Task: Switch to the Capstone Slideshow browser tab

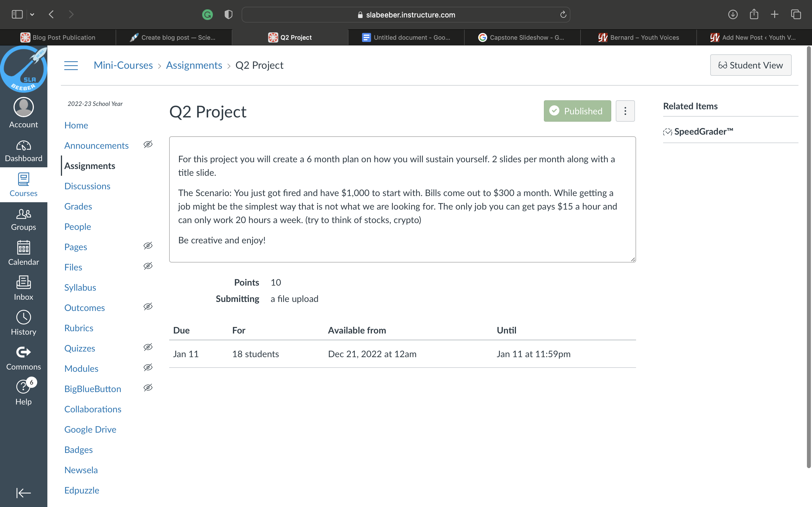Action: (522, 37)
